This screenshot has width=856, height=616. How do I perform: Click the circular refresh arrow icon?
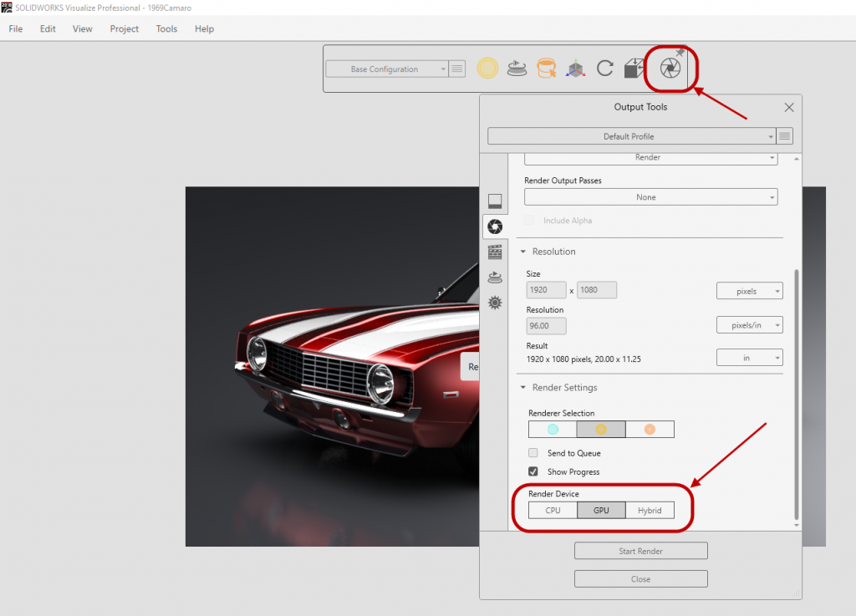[605, 69]
